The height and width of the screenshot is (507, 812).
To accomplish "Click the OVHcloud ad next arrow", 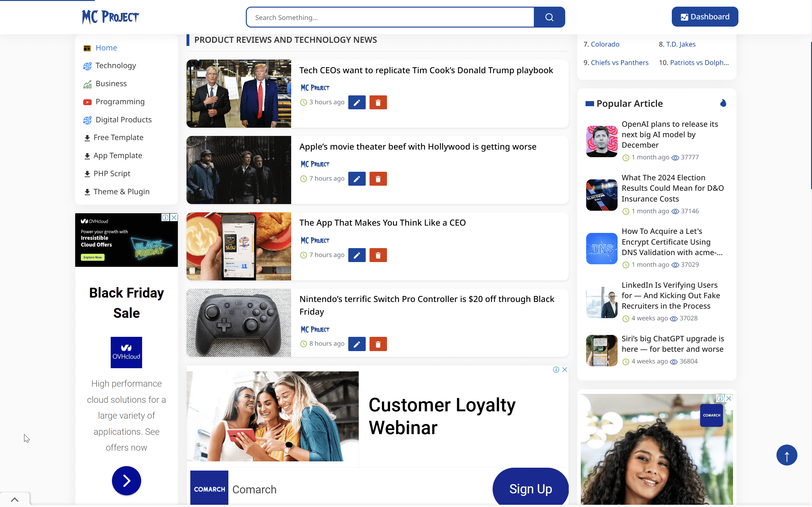I will tap(126, 480).
